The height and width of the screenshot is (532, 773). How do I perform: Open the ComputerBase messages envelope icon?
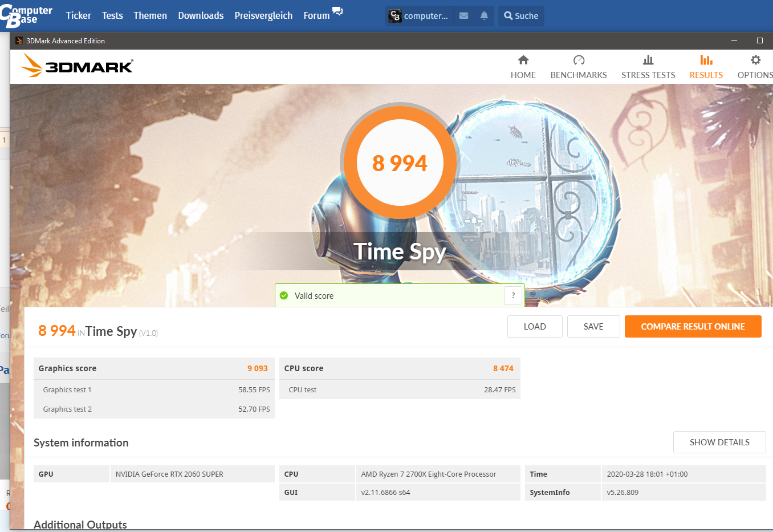coord(463,16)
